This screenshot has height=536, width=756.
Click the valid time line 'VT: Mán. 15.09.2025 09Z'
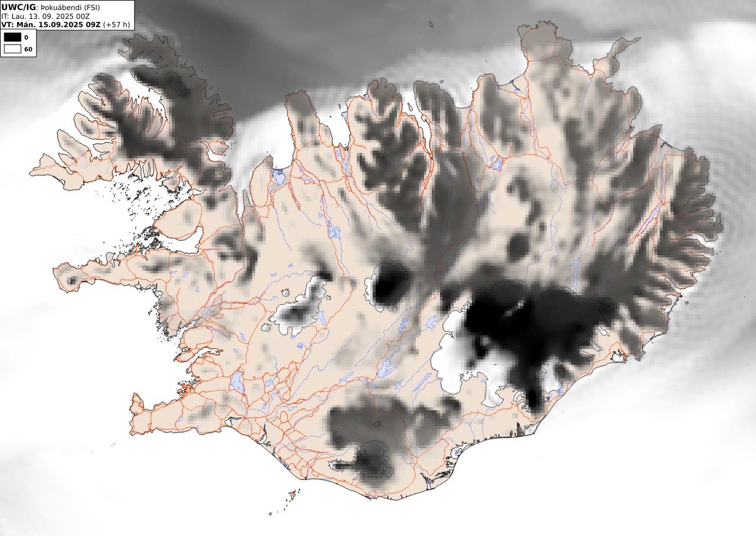point(51,25)
